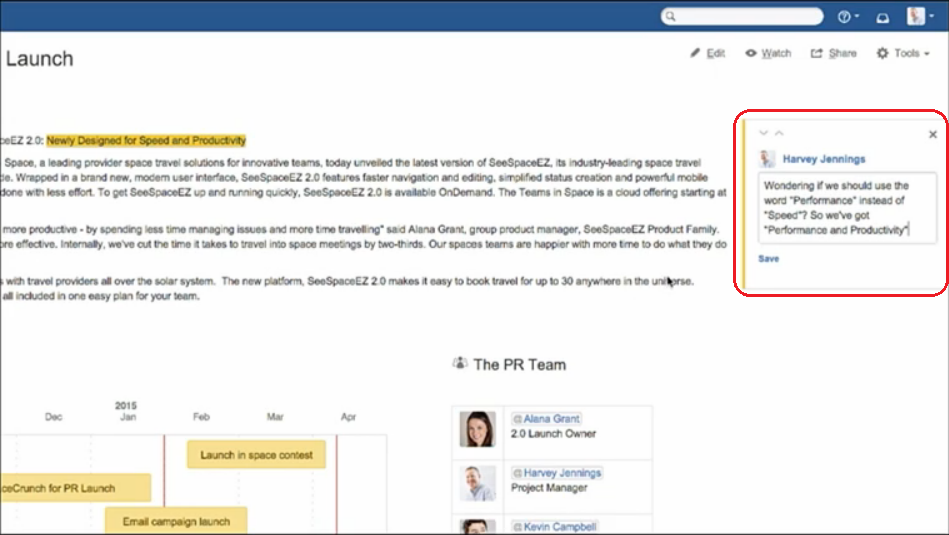The image size is (949, 535).
Task: Click the Mar month label
Action: point(275,416)
